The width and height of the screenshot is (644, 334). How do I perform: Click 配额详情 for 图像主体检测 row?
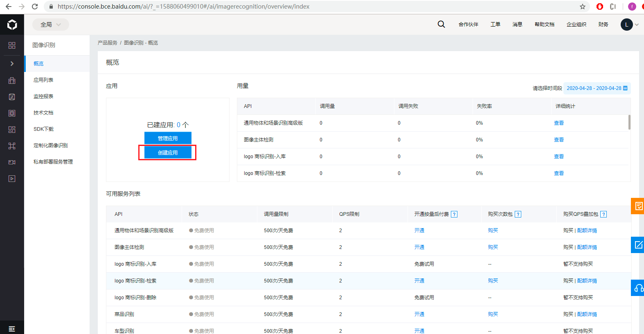coord(587,247)
